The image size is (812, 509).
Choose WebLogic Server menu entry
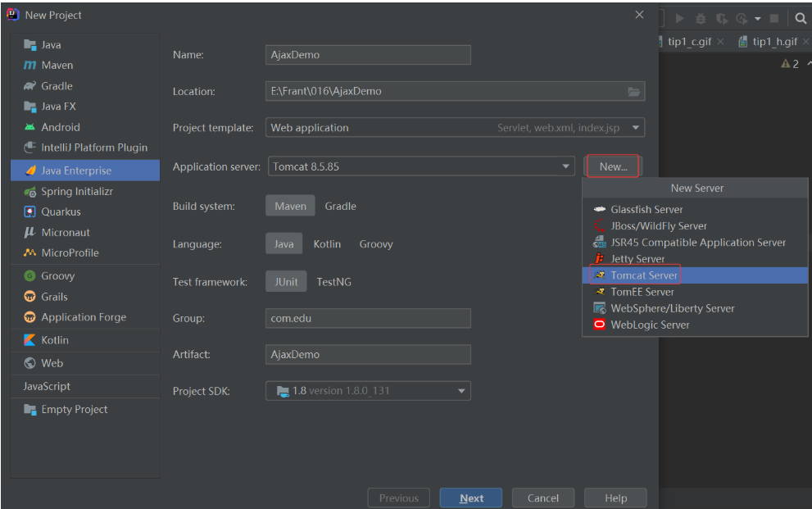coord(695,325)
